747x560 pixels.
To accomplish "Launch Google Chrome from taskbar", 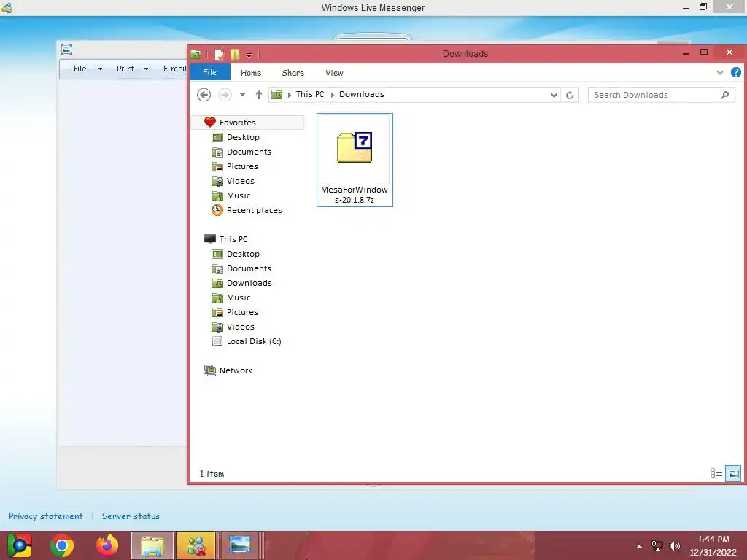I will (x=62, y=545).
